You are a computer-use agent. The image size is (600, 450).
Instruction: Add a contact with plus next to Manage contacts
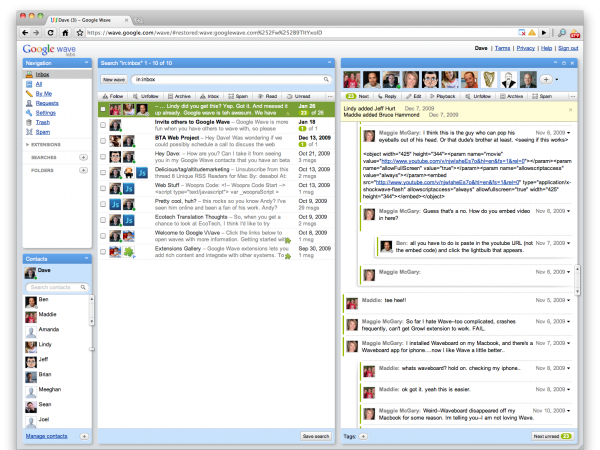(x=84, y=436)
